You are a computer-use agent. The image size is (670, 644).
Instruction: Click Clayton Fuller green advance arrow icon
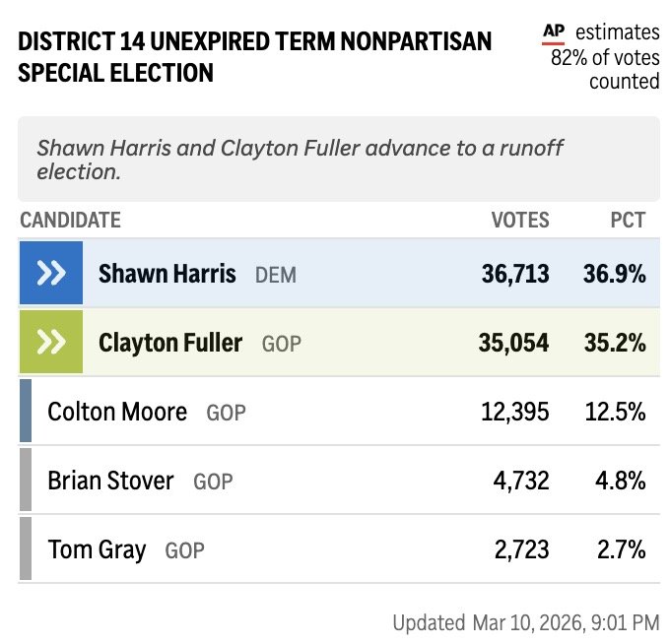(x=50, y=342)
